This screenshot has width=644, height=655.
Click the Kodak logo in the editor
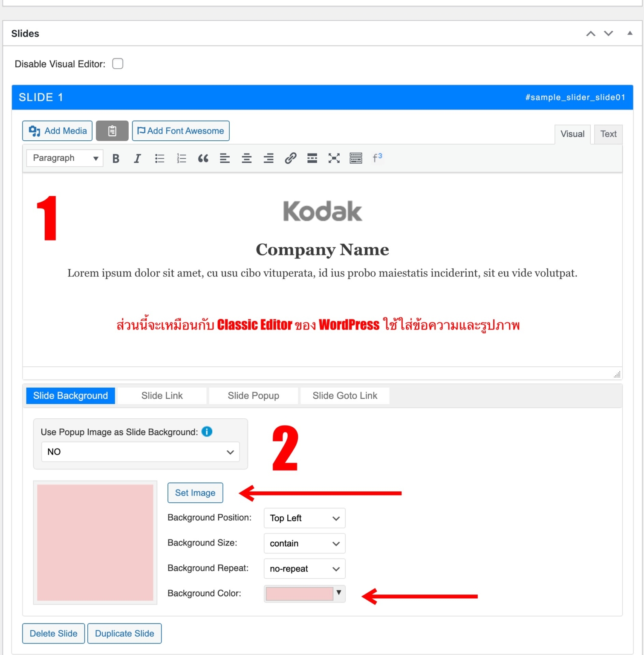pyautogui.click(x=323, y=211)
